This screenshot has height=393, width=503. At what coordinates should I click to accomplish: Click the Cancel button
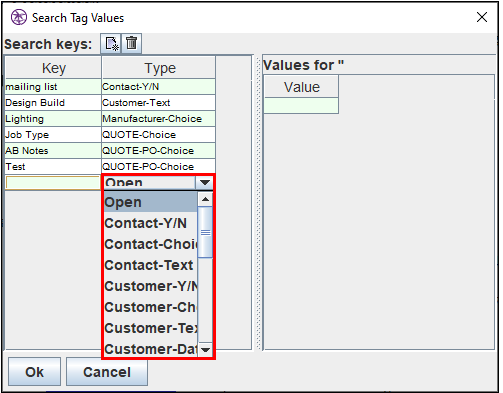tap(107, 372)
